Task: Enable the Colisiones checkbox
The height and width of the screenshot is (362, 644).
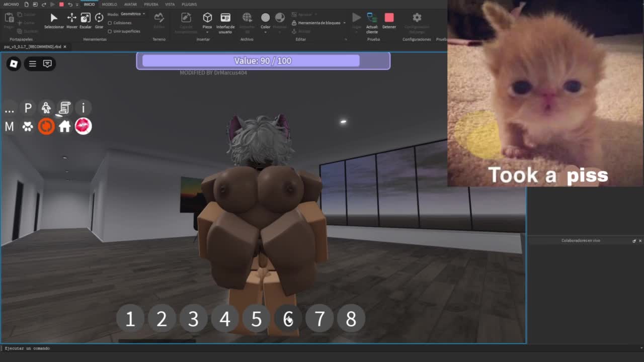Action: (x=110, y=23)
